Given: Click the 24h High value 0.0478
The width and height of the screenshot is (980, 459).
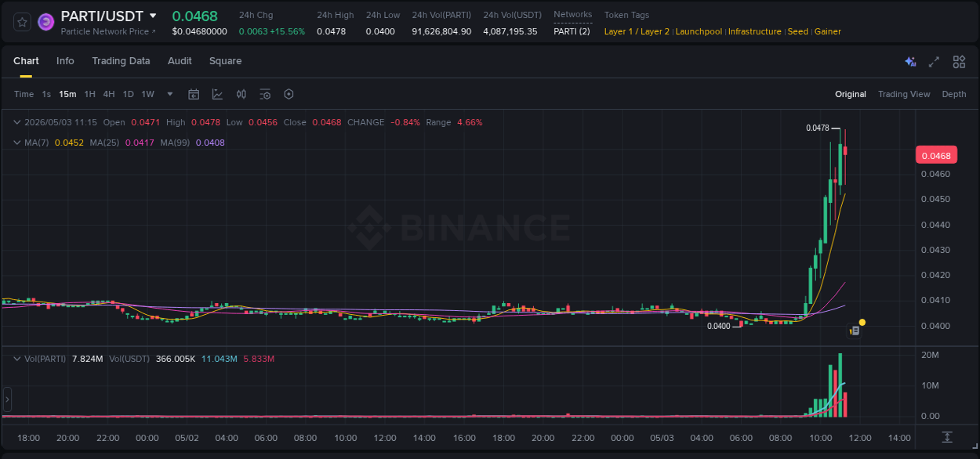Looking at the screenshot, I should pos(331,31).
